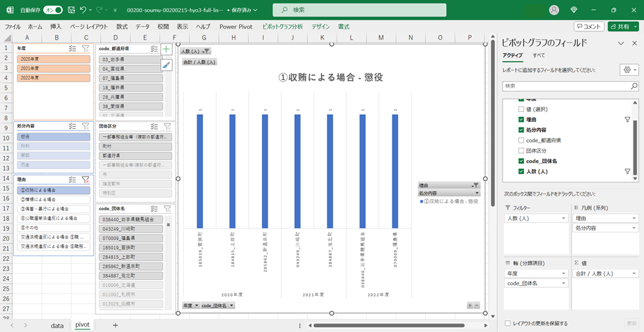
Task: Switch to the data sheet tab
Action: click(x=56, y=325)
